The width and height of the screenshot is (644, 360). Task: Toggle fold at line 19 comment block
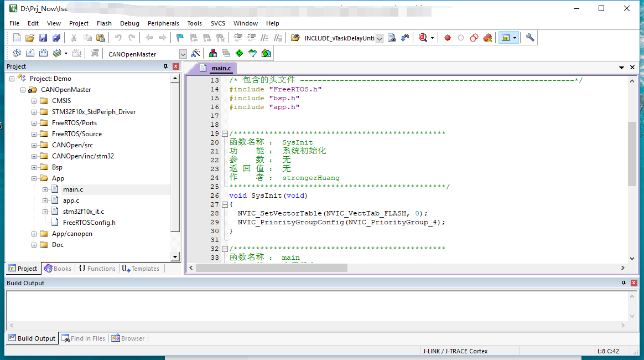[x=225, y=133]
